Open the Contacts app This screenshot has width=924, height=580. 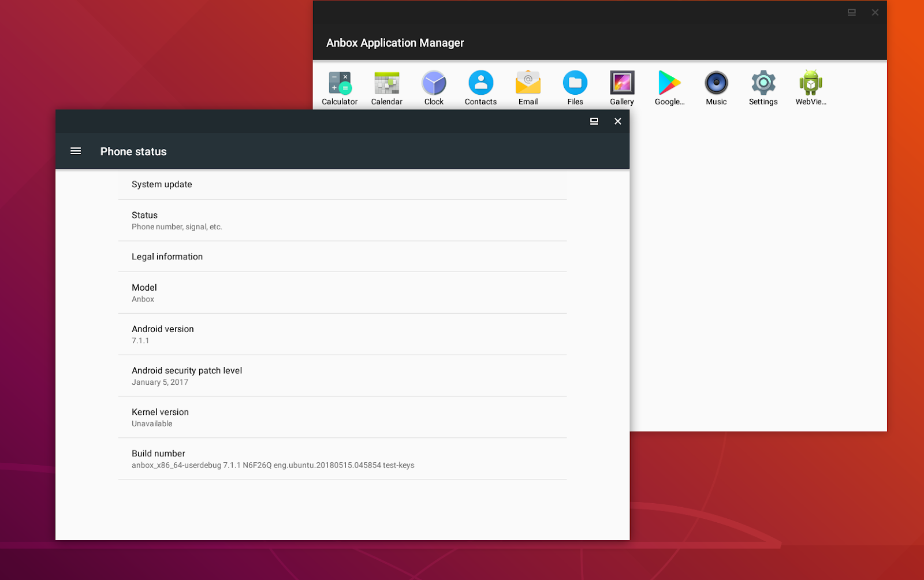tap(480, 87)
